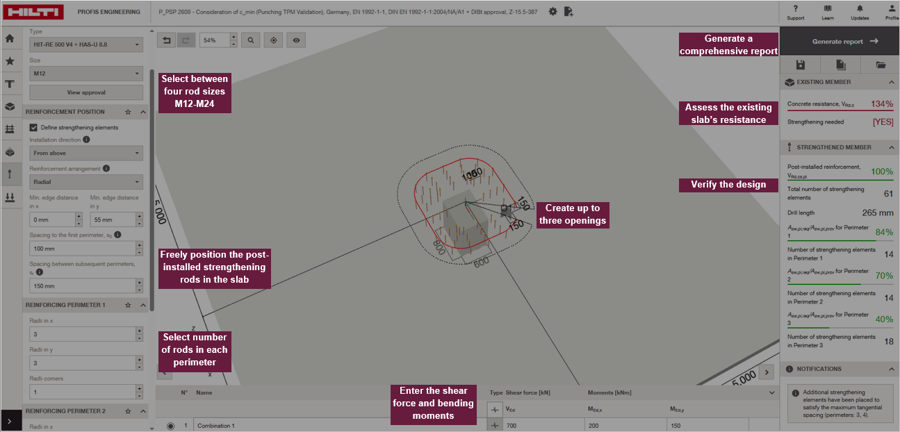Click in the 100 mm spacing field
The width and height of the screenshot is (900, 432).
pos(81,248)
